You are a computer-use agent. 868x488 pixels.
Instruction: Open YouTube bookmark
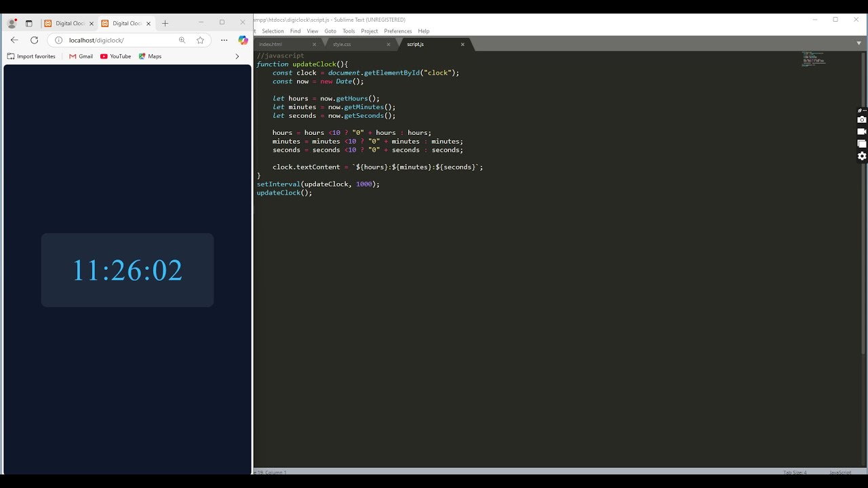pyautogui.click(x=115, y=56)
